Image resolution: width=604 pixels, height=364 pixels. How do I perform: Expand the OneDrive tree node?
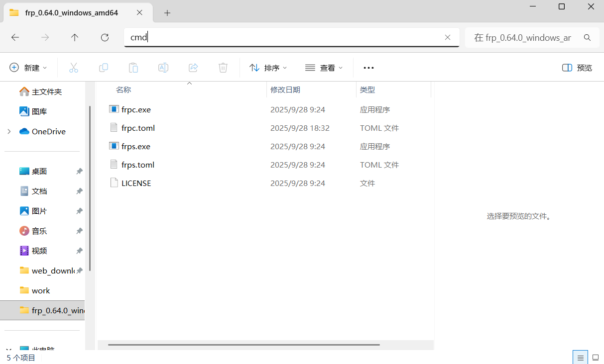[x=9, y=131]
